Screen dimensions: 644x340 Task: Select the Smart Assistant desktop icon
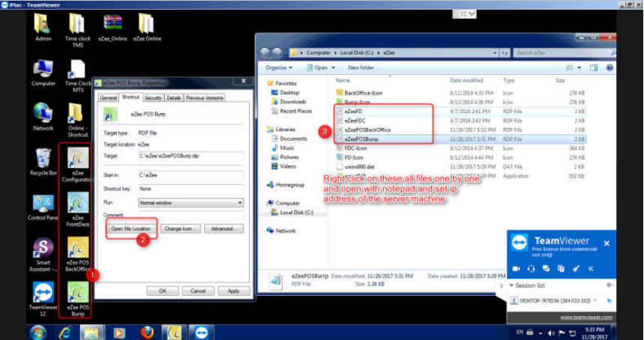(43, 255)
